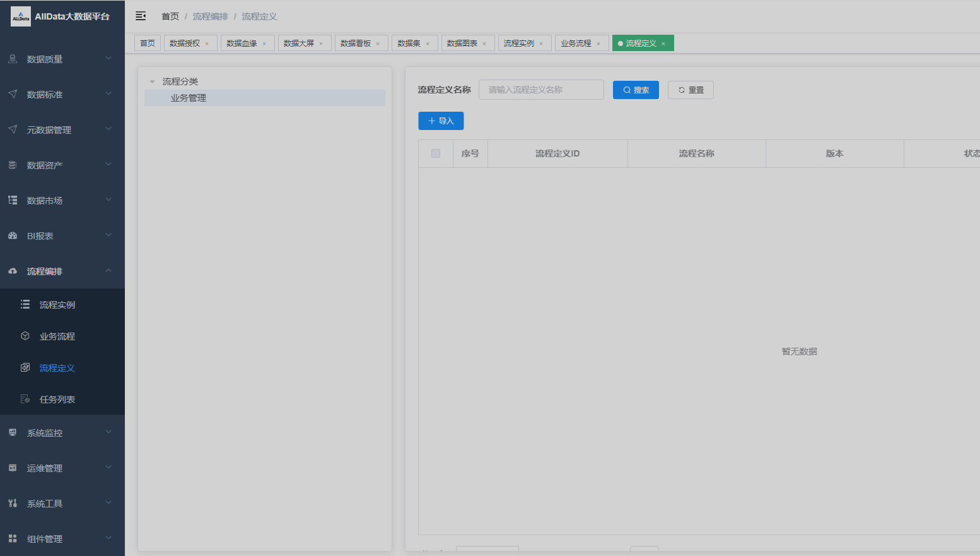The width and height of the screenshot is (980, 556).
Task: Click the sidebar collapse hamburger icon
Action: pyautogui.click(x=141, y=16)
